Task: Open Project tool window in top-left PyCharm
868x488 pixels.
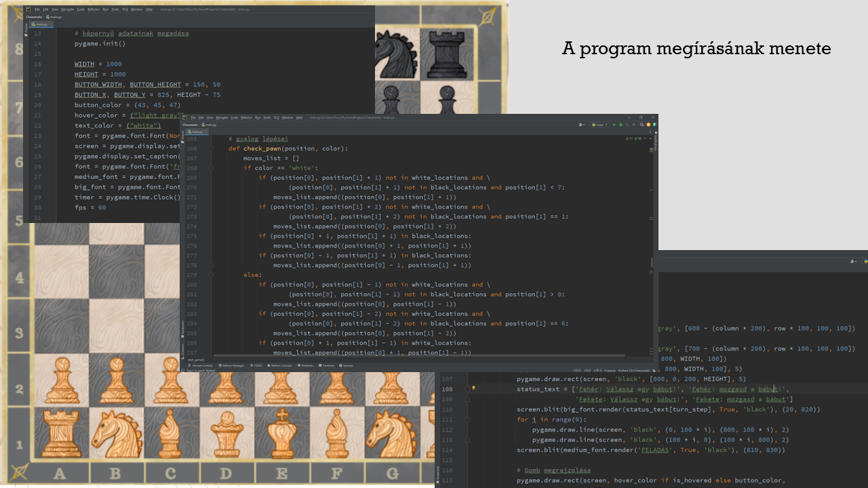Action: coord(25,30)
